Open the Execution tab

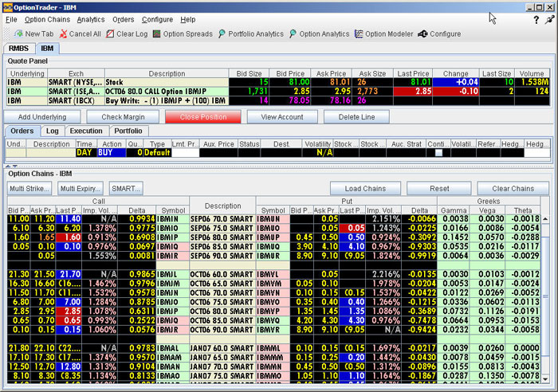[86, 131]
